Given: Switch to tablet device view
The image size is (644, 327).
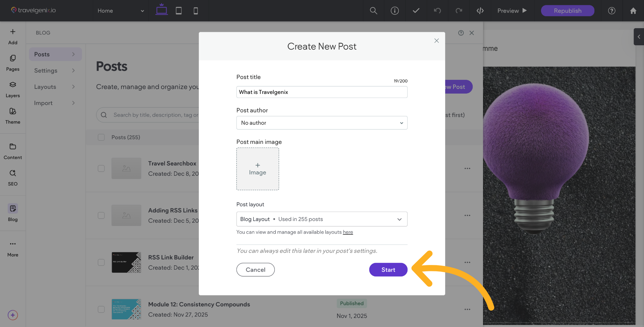Looking at the screenshot, I should 179,11.
